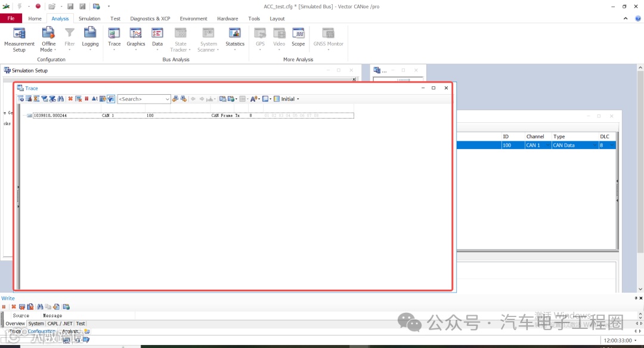Open the Diagnostics & XCP tab
The height and width of the screenshot is (348, 644).
pyautogui.click(x=150, y=18)
